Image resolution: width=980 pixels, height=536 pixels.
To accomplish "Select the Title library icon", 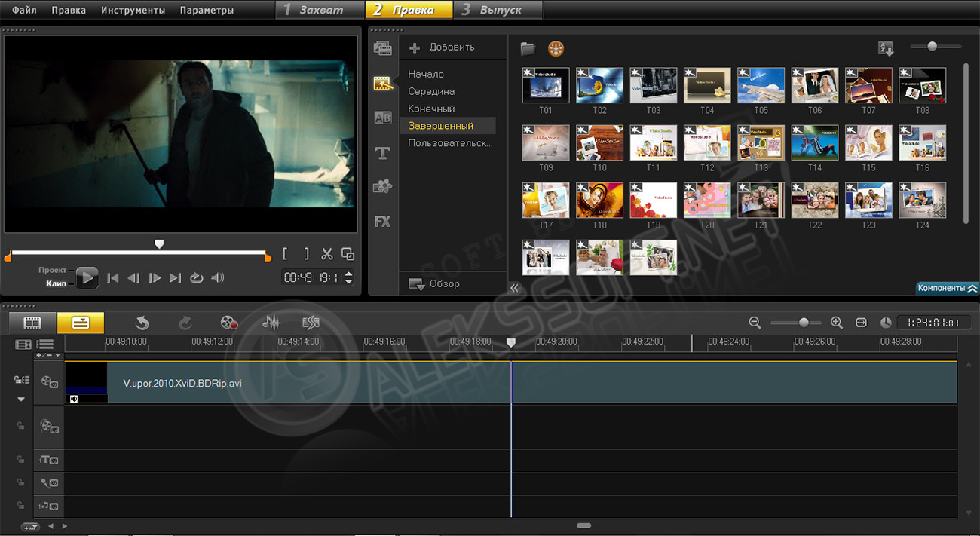I will [382, 153].
